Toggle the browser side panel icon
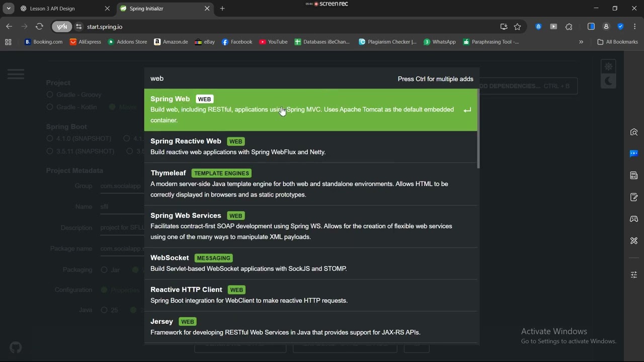644x362 pixels. [591, 27]
